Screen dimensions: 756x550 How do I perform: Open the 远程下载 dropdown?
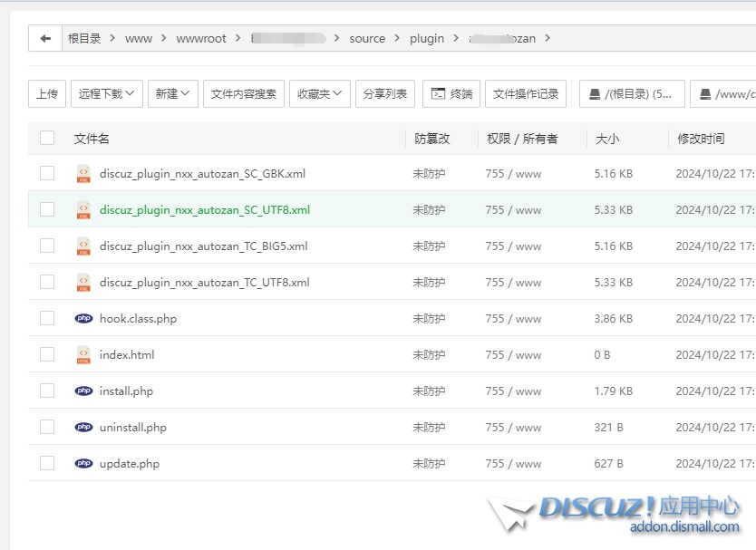106,93
